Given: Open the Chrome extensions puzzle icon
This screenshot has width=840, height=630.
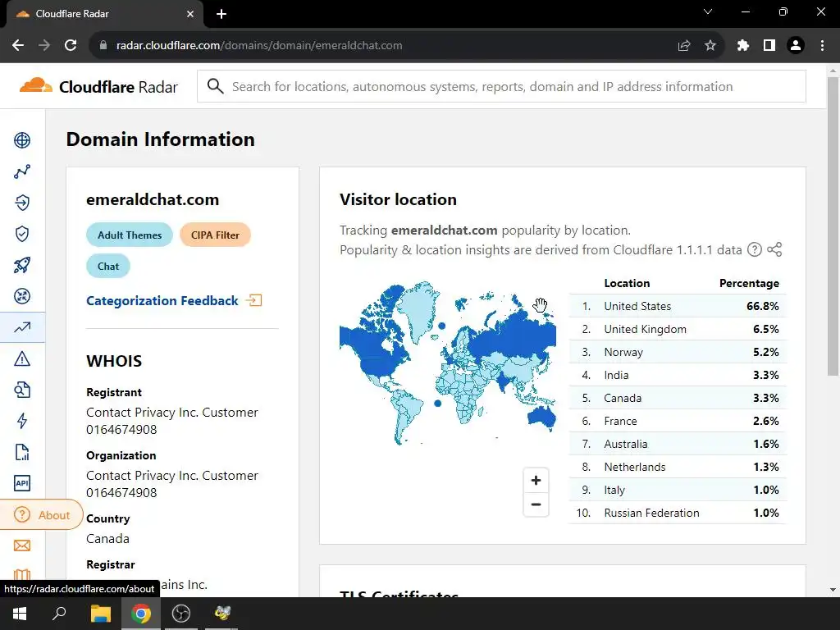Looking at the screenshot, I should point(742,46).
